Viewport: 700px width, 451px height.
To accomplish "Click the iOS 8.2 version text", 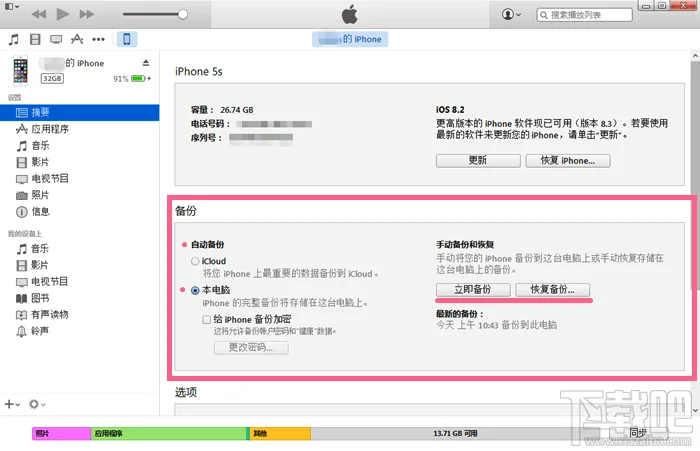I will click(x=450, y=110).
